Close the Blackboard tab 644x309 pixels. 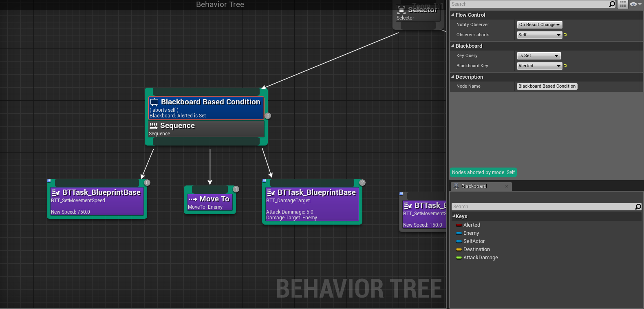(x=507, y=186)
